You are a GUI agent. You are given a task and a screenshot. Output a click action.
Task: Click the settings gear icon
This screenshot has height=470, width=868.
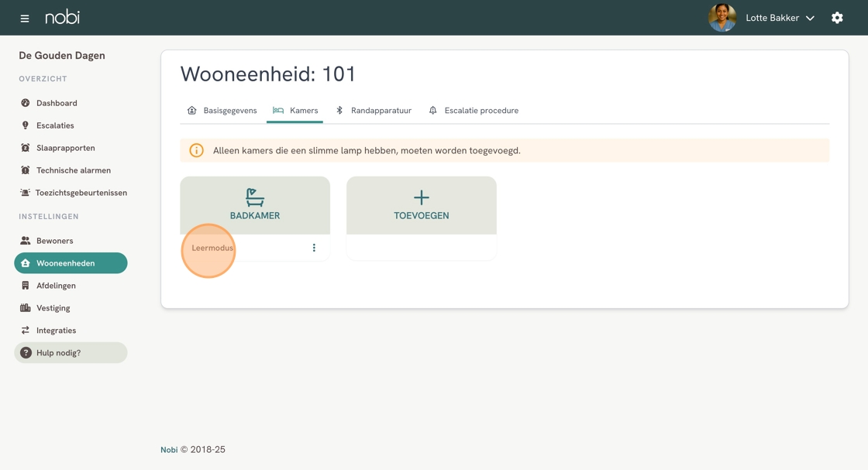837,18
